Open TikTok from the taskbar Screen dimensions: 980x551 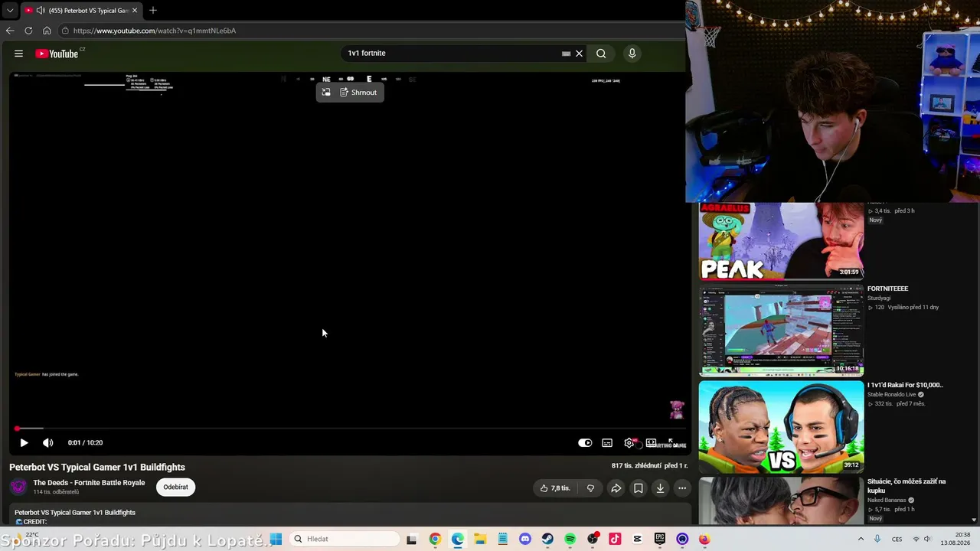click(x=615, y=539)
